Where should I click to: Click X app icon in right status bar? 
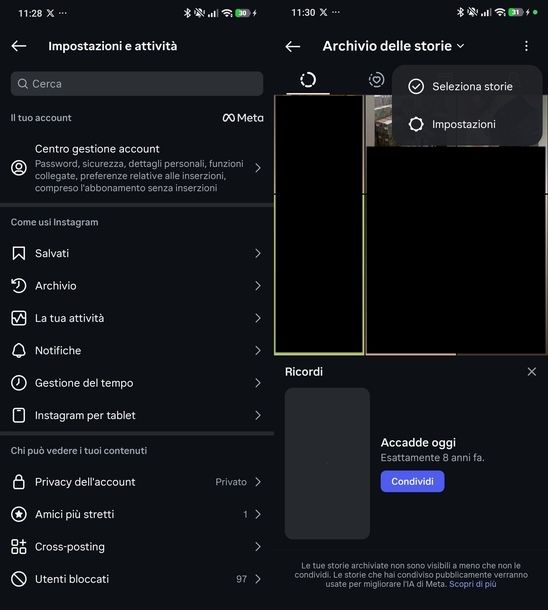point(324,12)
